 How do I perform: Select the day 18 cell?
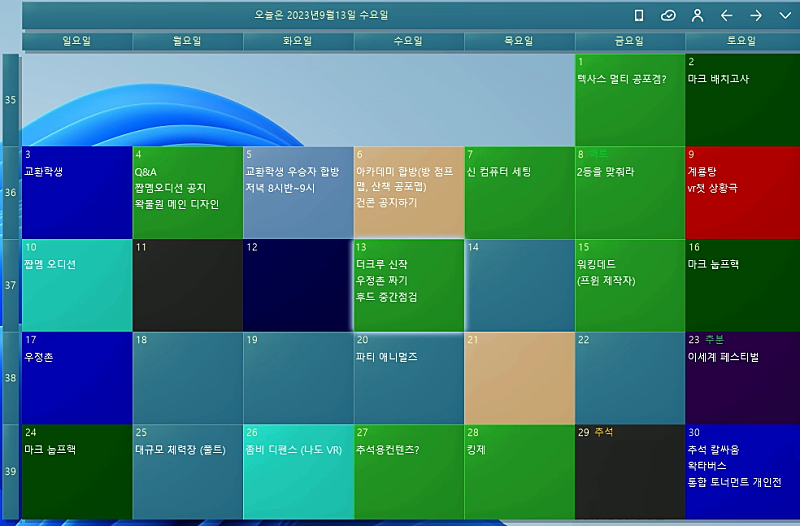[187, 378]
